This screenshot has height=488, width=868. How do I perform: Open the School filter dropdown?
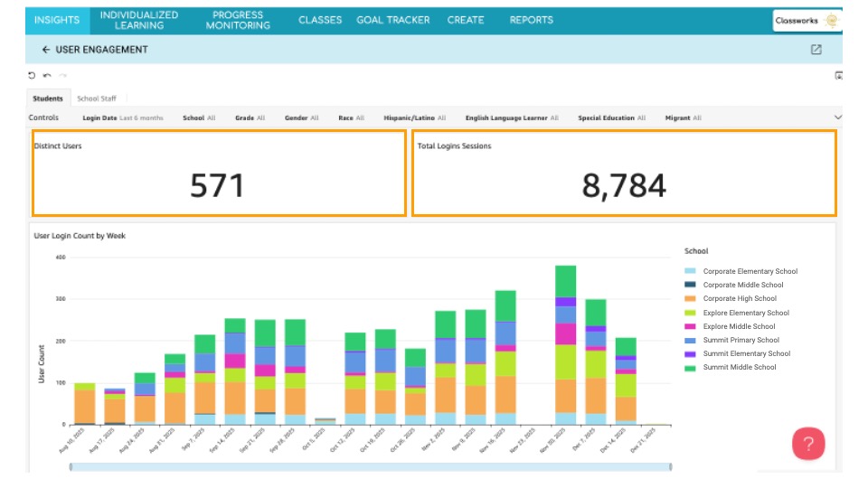(199, 117)
